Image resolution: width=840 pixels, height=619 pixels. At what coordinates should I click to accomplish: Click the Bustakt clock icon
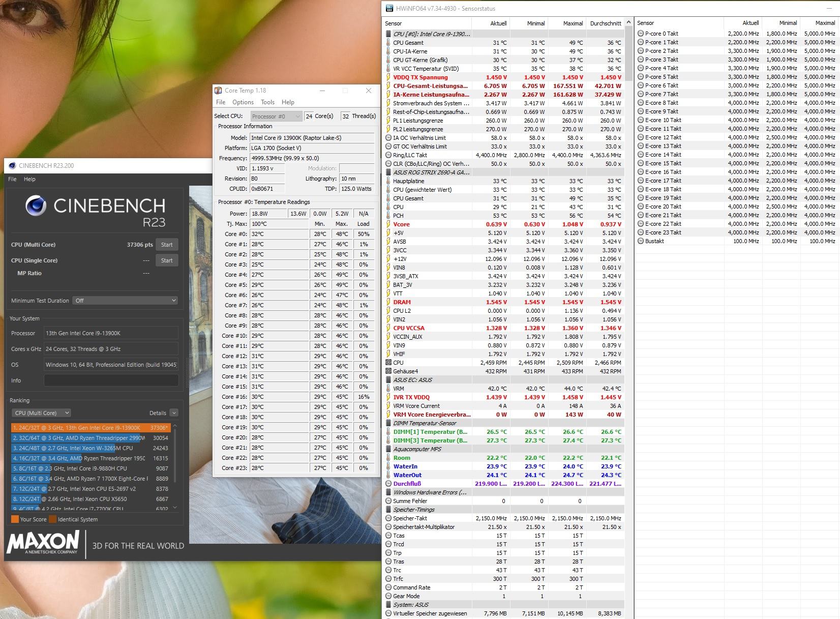(641, 241)
